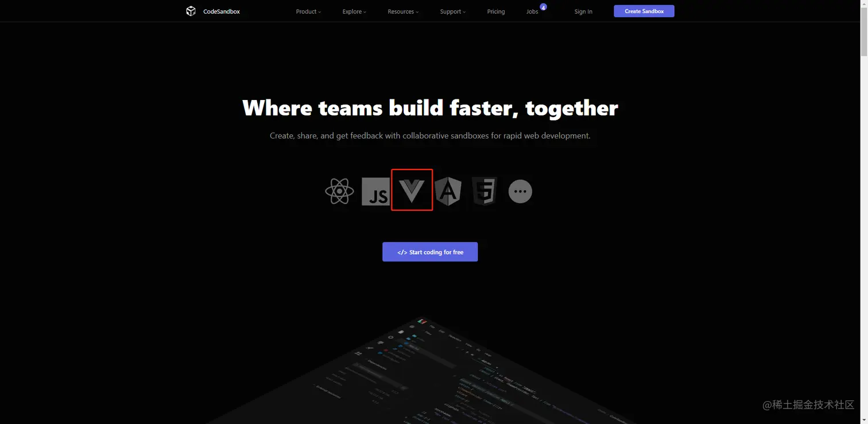Click the CodeSandbox brand name text
This screenshot has height=424, width=868.
pyautogui.click(x=222, y=11)
